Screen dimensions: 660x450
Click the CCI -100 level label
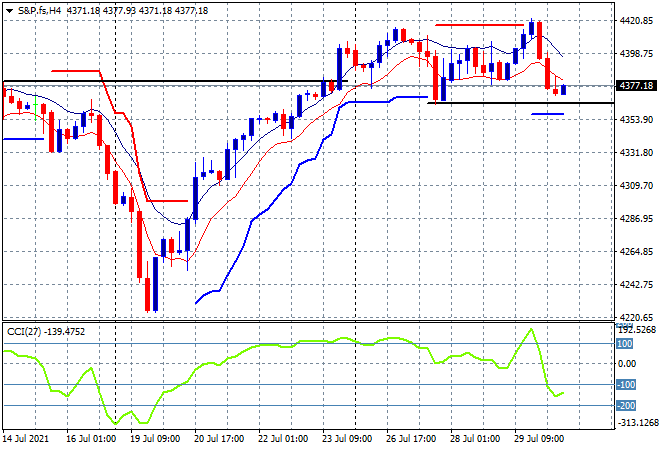point(626,385)
